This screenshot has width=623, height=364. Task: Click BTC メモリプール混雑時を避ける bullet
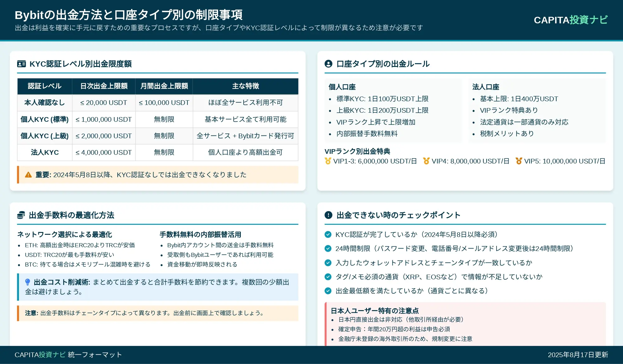pos(88,265)
